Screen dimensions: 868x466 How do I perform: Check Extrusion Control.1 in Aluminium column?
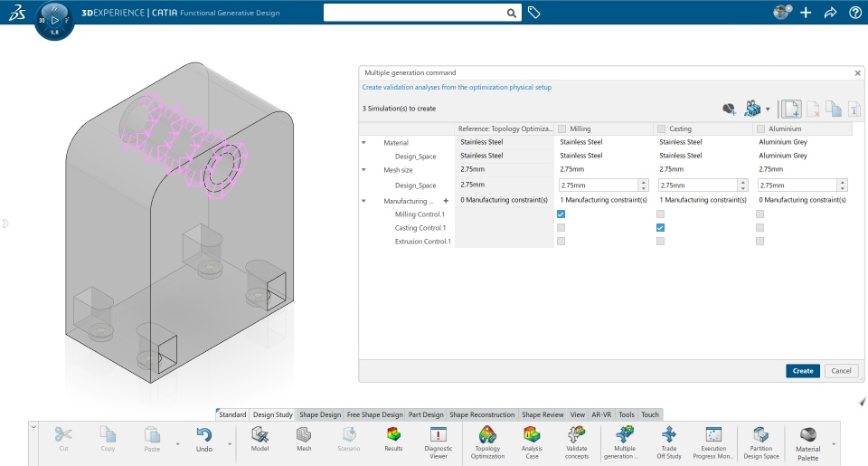[760, 241]
